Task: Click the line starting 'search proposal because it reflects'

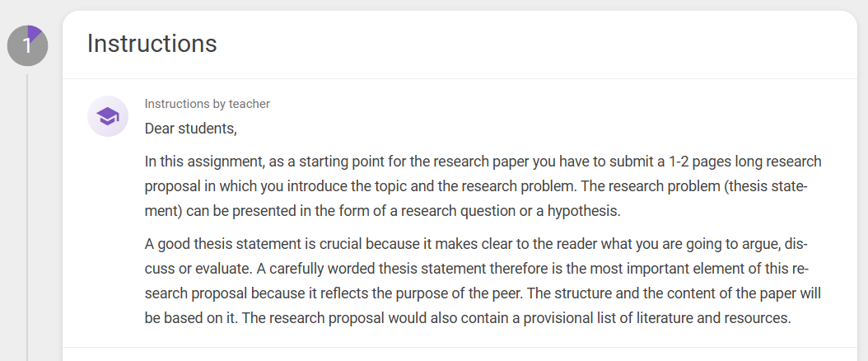Action: (x=483, y=293)
